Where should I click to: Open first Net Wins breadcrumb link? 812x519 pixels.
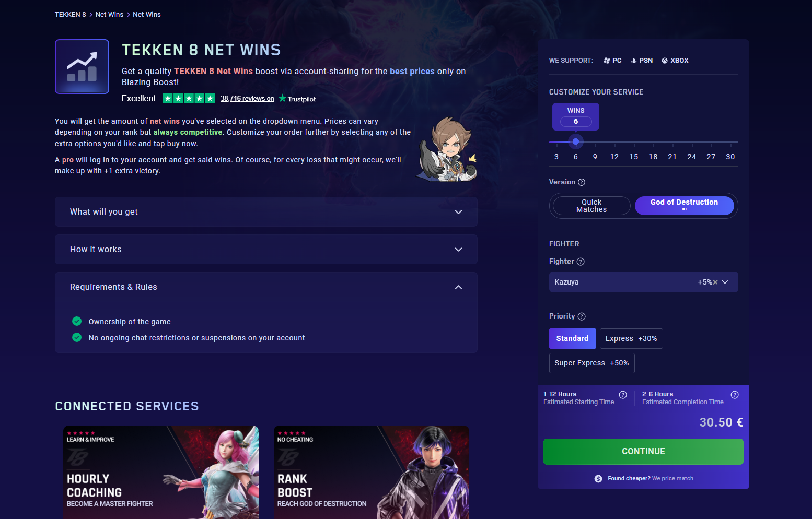(110, 15)
